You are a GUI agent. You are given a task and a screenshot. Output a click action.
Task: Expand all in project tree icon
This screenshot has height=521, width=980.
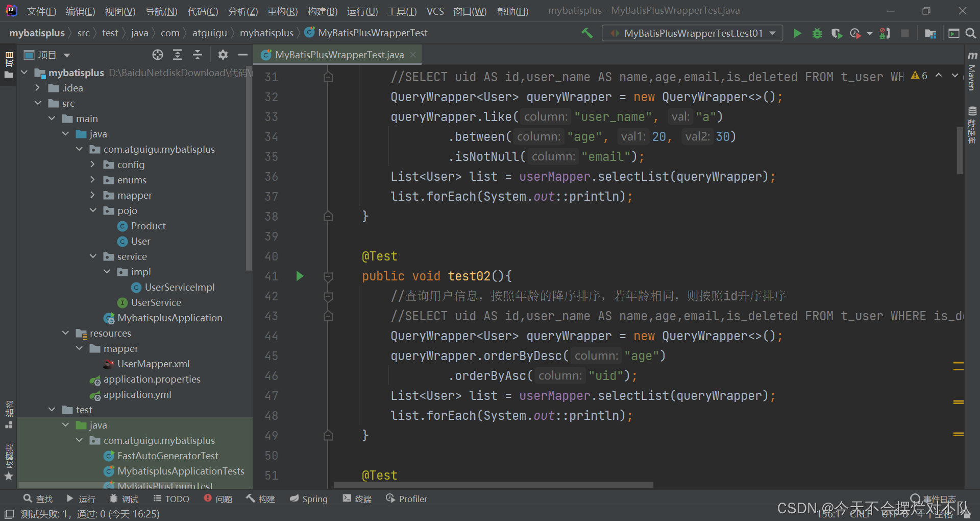click(178, 55)
